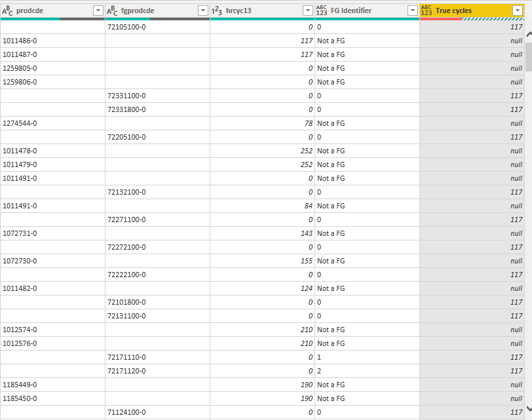
Task: Select the prodcde cell 1011486-0
Action: 52,41
